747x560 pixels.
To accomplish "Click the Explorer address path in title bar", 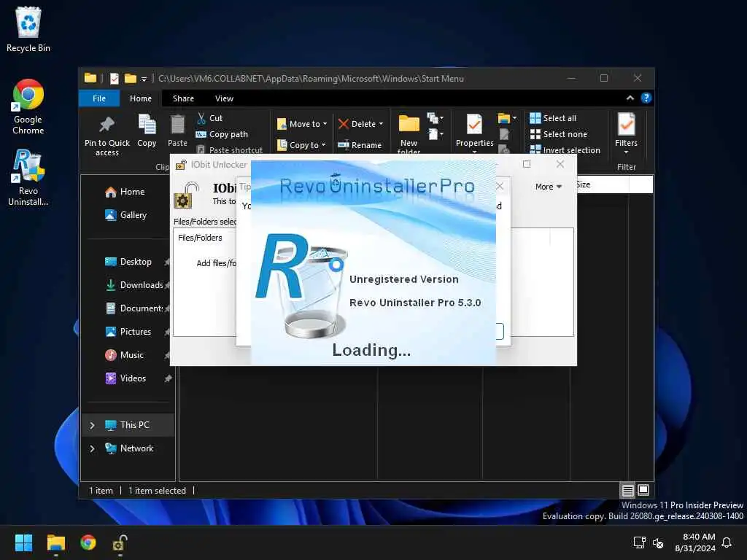I will [311, 79].
